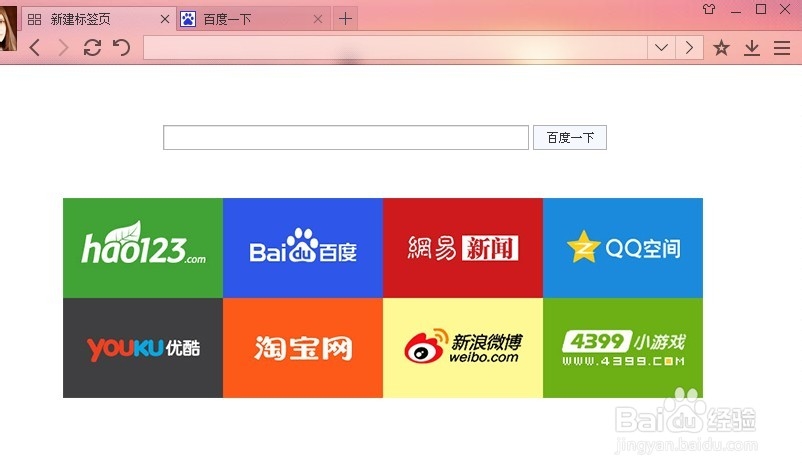The width and height of the screenshot is (802, 472).
Task: Close the browser window
Action: (x=785, y=9)
